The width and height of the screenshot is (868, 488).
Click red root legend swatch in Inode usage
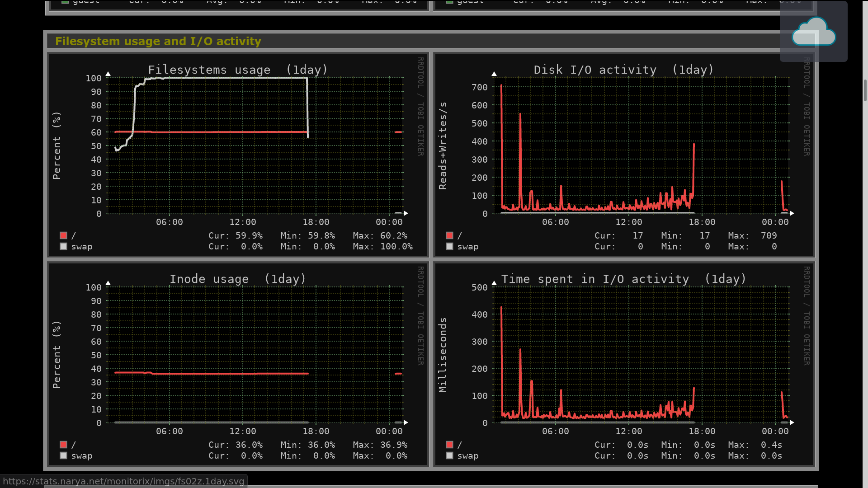[63, 445]
